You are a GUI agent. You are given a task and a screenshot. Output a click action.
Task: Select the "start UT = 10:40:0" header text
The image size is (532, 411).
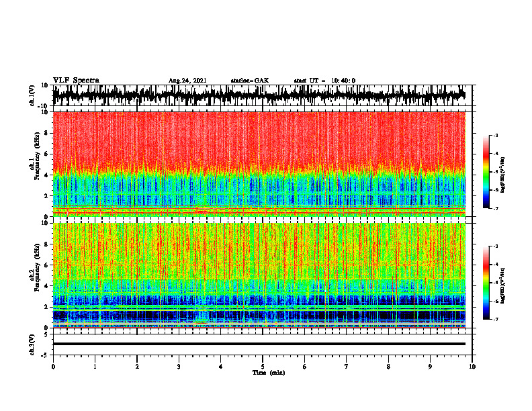tap(324, 81)
